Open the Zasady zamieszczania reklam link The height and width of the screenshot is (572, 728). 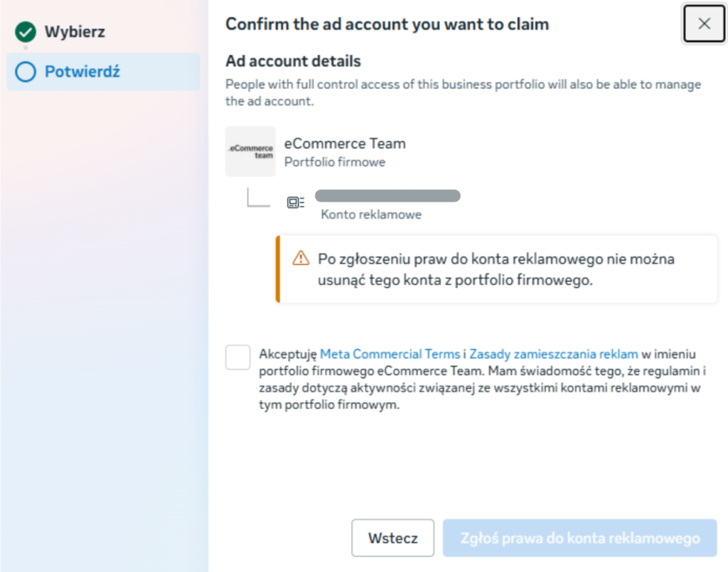click(x=554, y=353)
